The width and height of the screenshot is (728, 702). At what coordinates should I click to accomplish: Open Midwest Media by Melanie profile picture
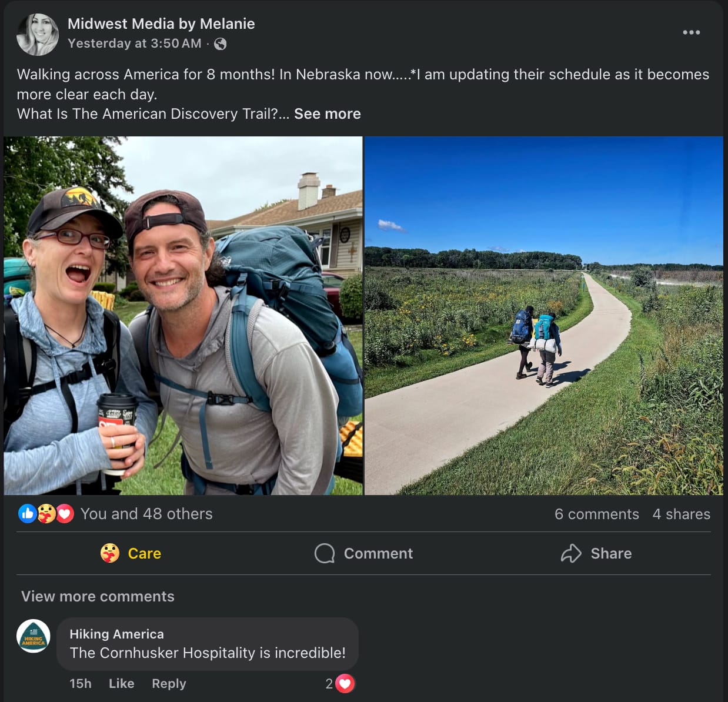pyautogui.click(x=38, y=35)
